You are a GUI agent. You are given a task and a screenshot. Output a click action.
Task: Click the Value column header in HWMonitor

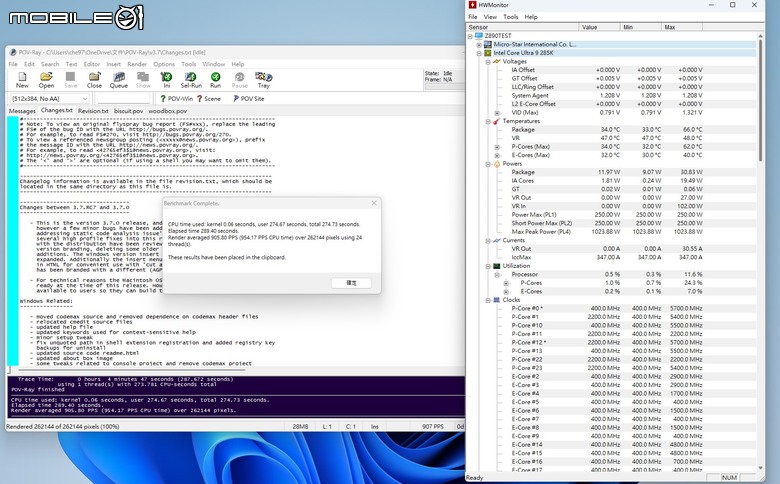click(599, 27)
